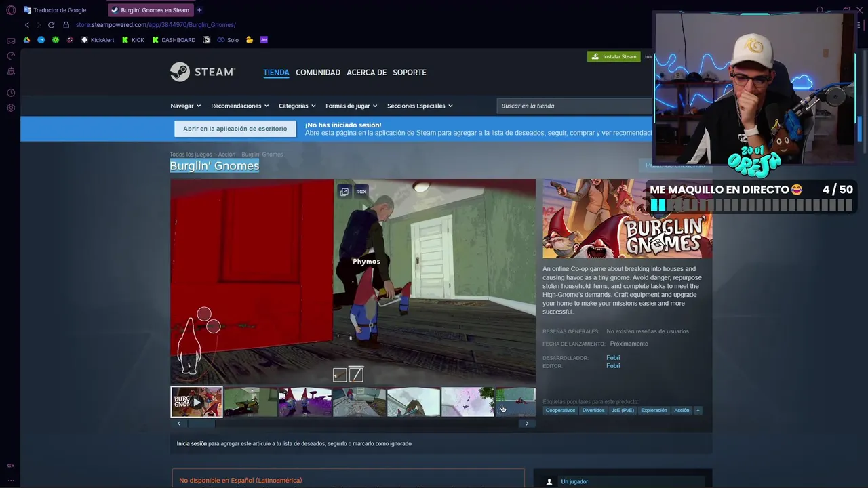Image resolution: width=868 pixels, height=488 pixels.
Task: Open the Opera GX menu logo
Action: [x=11, y=10]
